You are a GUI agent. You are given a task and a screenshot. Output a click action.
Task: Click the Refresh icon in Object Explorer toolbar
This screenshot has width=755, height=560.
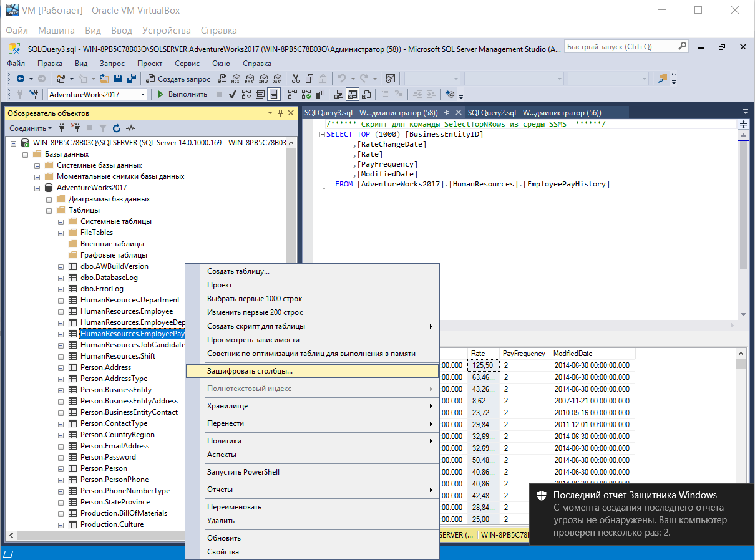[117, 128]
